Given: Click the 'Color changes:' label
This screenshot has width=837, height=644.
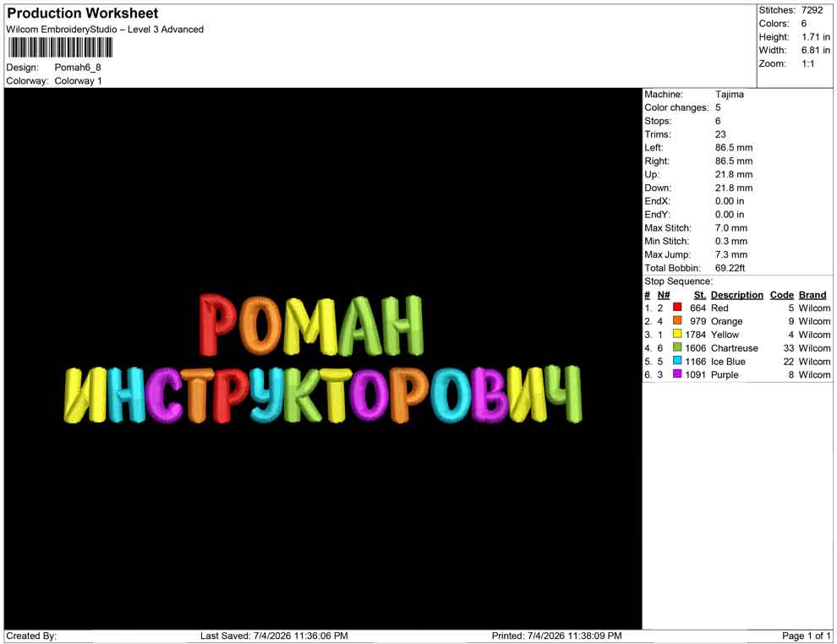Looking at the screenshot, I should point(676,107).
